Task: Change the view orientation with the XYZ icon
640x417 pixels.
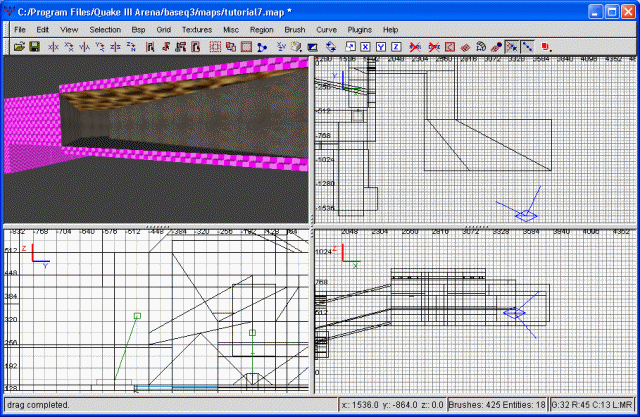Action: pyautogui.click(x=281, y=47)
